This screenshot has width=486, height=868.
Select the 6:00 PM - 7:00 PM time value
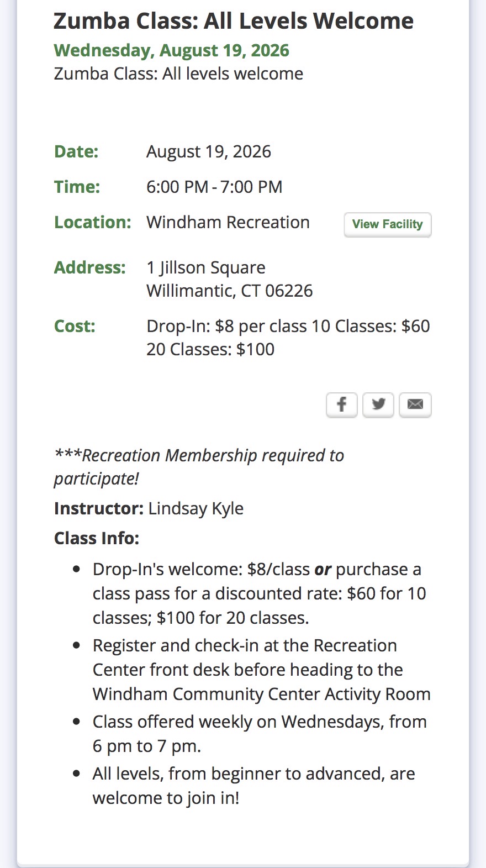pos(214,187)
